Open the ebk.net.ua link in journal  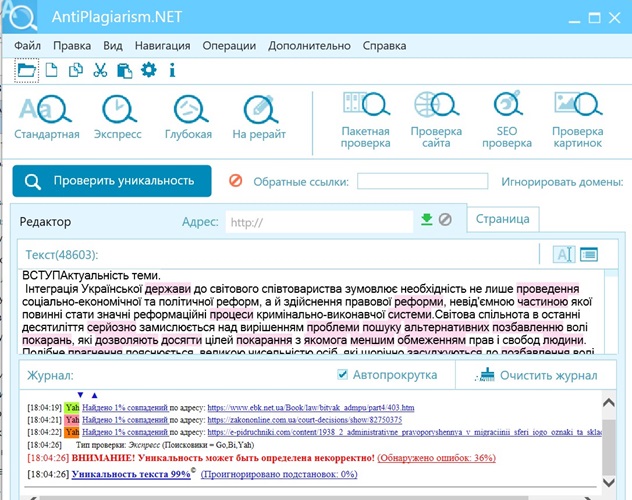[311, 408]
